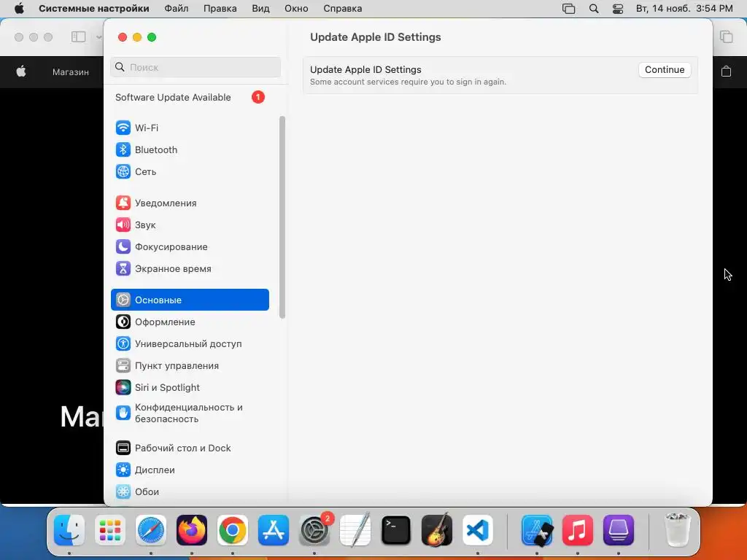This screenshot has width=747, height=560.
Task: Open Wi-Fi settings in sidebar
Action: pyautogui.click(x=190, y=128)
